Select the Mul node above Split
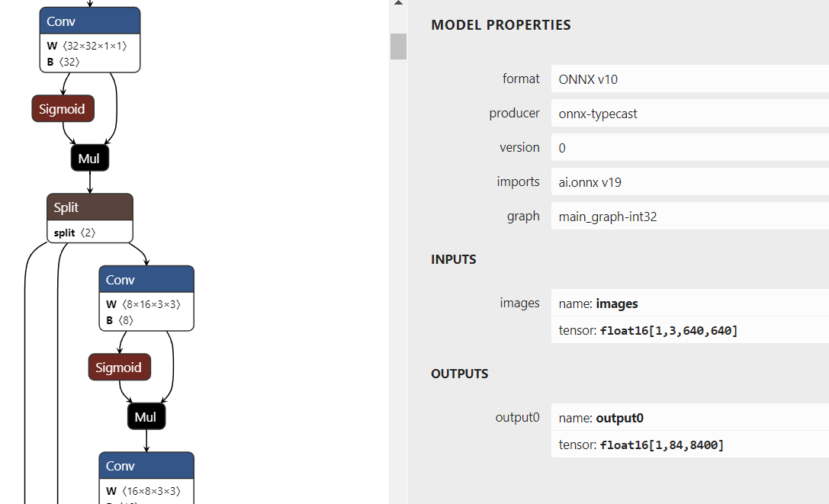829x504 pixels. click(90, 159)
